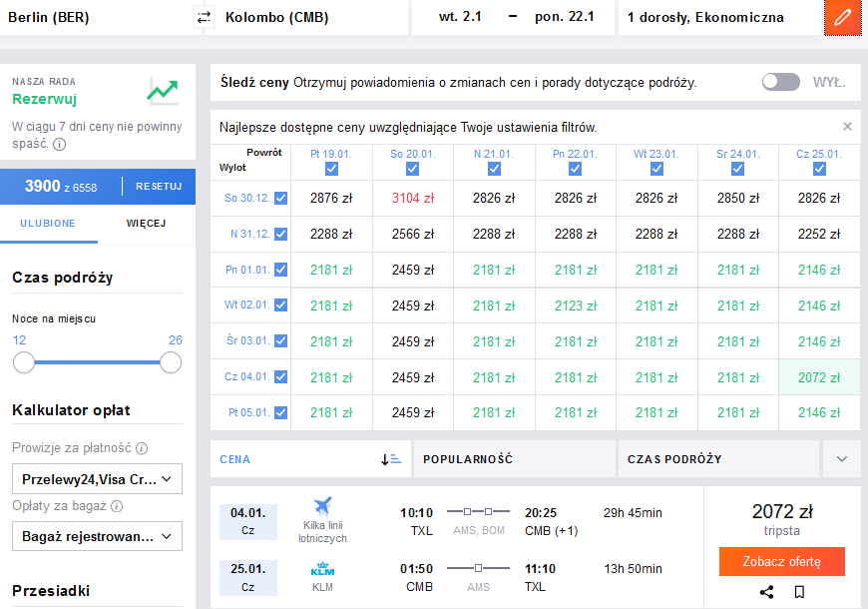Click the right handle of nights slider
The height and width of the screenshot is (609, 868).
coord(171,362)
